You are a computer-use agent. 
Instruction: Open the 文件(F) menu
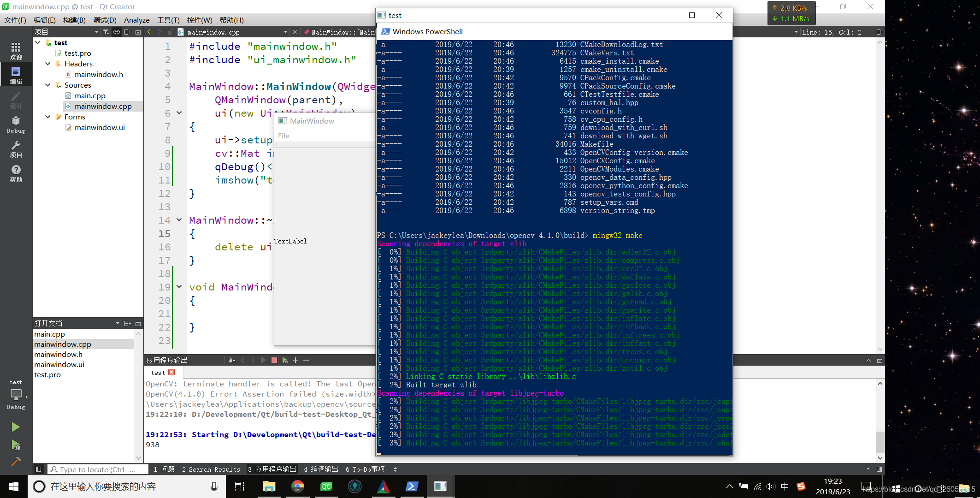(15, 20)
